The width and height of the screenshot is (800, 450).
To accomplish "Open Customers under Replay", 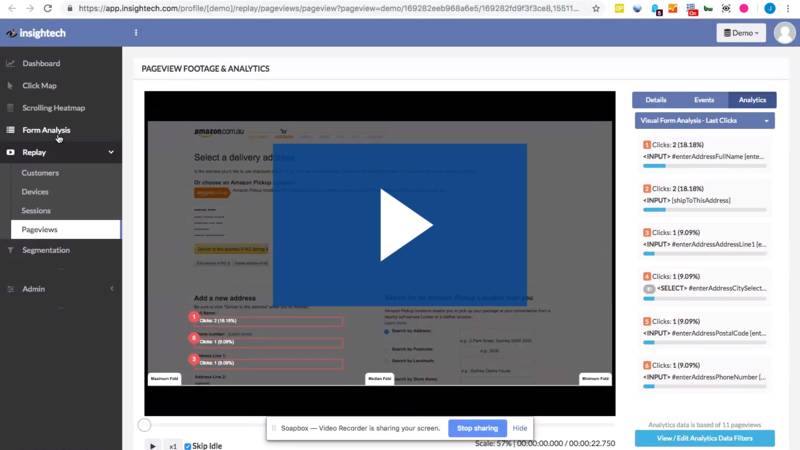I will pos(40,173).
